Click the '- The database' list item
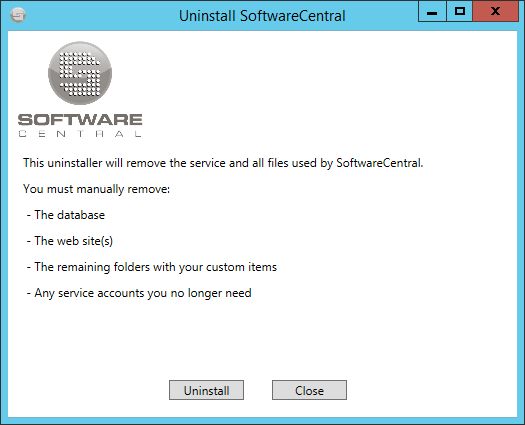The width and height of the screenshot is (525, 425). (x=66, y=215)
